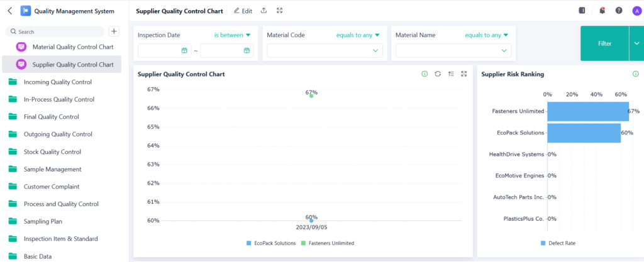
Task: Open the 'is between' condition dropdown
Action: 232,35
